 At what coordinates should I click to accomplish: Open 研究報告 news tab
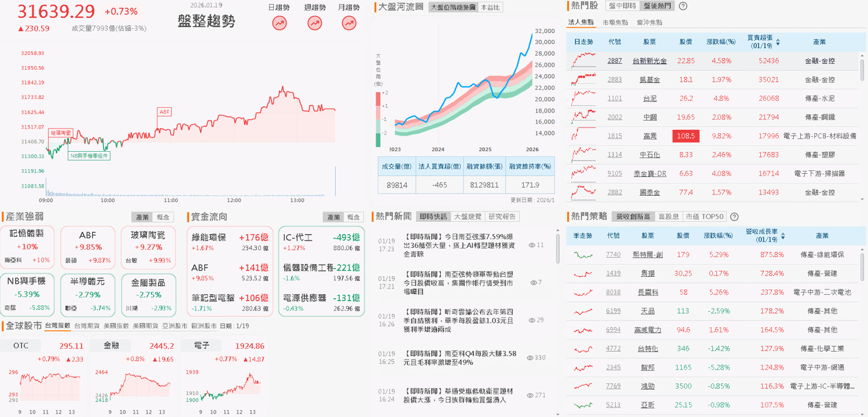(502, 217)
